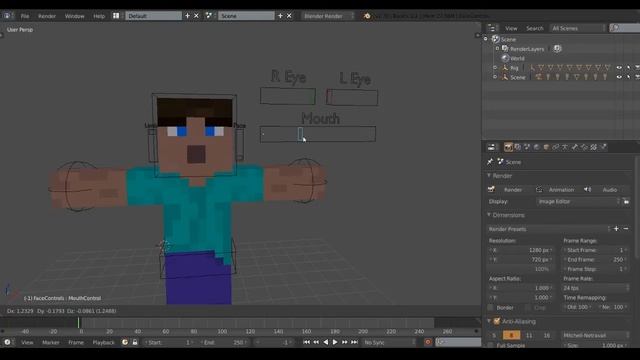Collapse the Anti-Aliasing panel
This screenshot has width=640, height=360.
(489, 322)
